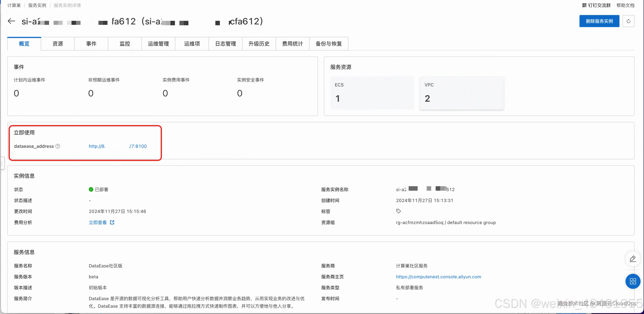Switch to the 监控 tab
This screenshot has height=314, width=644.
[x=125, y=43]
